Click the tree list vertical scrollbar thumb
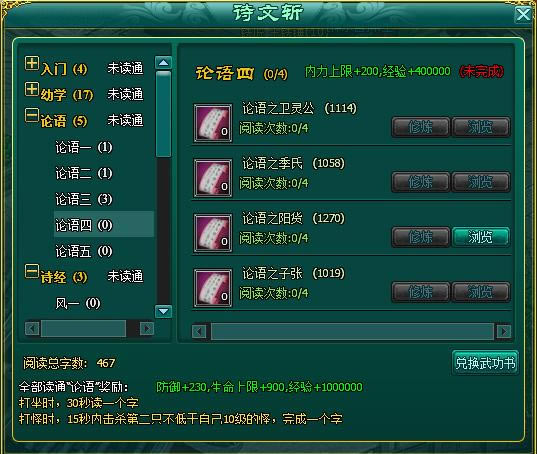This screenshot has width=537, height=454. click(x=163, y=114)
